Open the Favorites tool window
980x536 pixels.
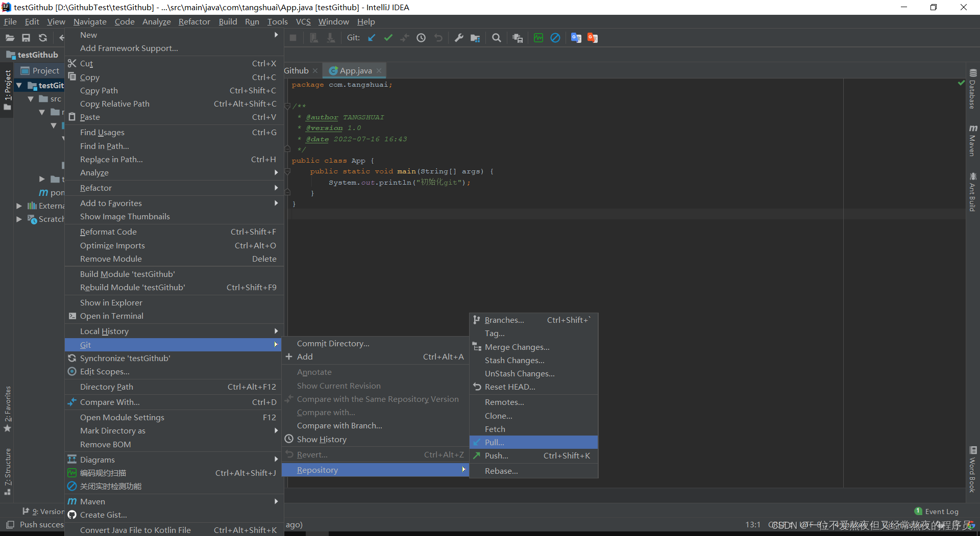(8, 409)
